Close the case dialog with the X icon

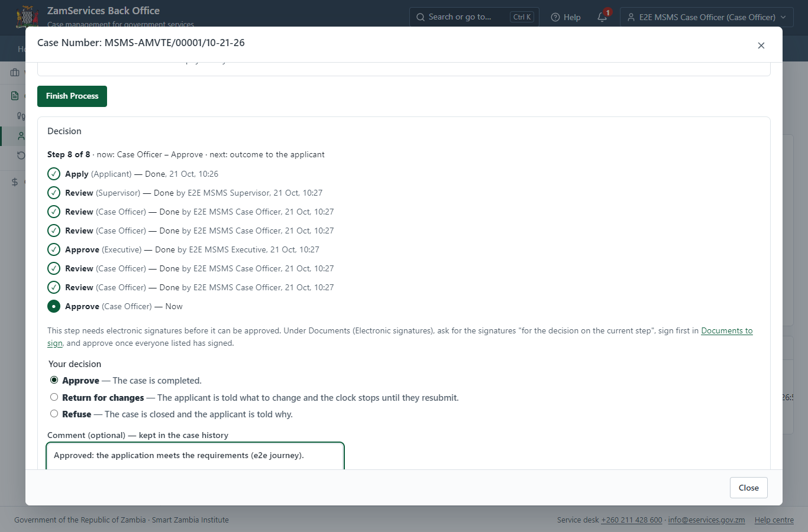pyautogui.click(x=761, y=46)
